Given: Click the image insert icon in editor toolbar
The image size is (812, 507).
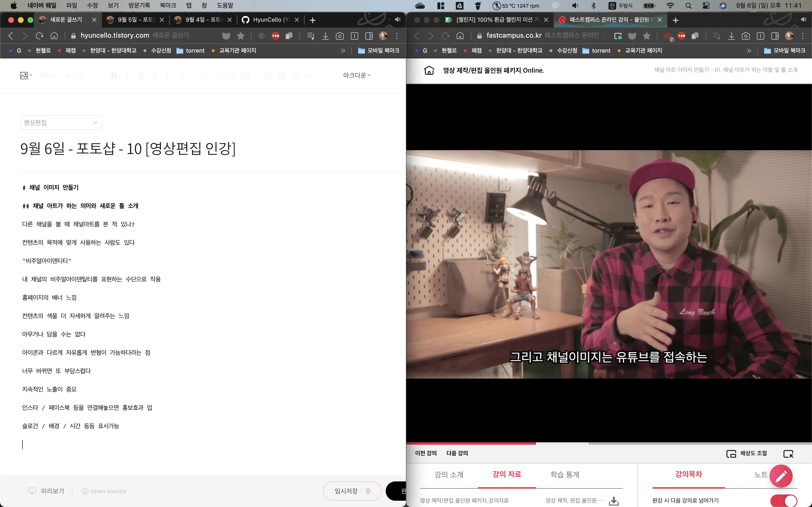Looking at the screenshot, I should pyautogui.click(x=24, y=75).
